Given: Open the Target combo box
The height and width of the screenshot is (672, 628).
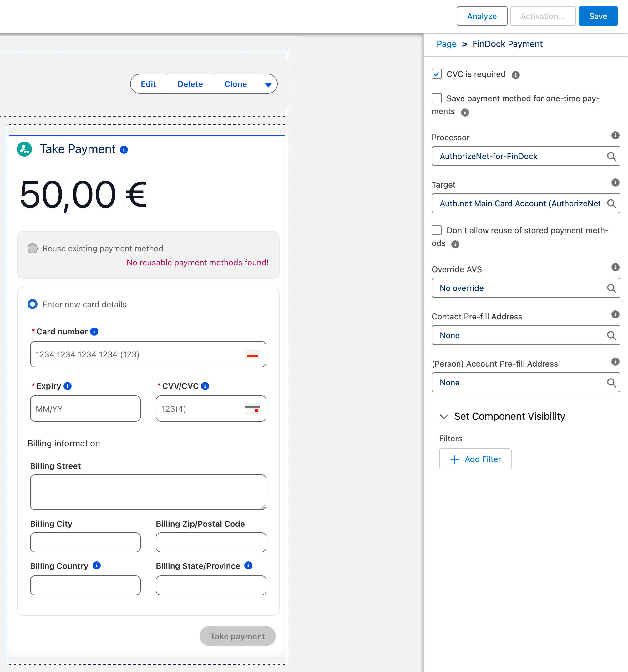Looking at the screenshot, I should [x=525, y=203].
